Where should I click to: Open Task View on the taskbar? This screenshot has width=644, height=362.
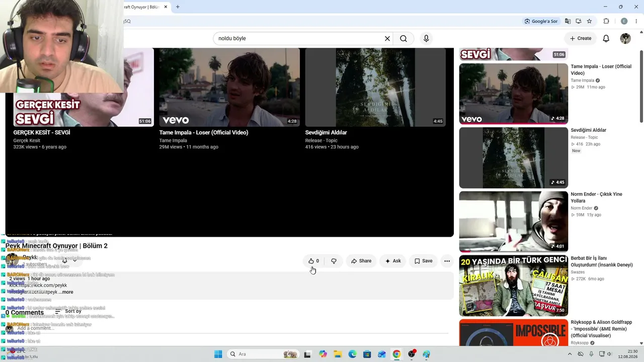point(307,354)
